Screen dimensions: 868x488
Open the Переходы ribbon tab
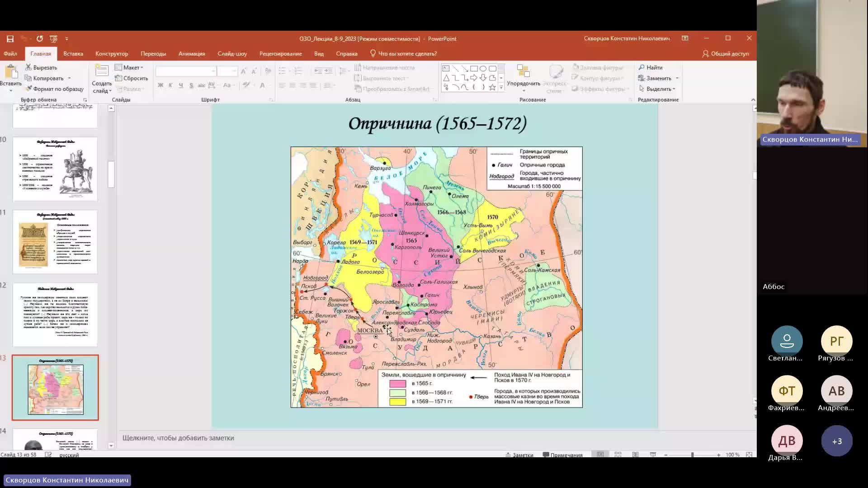point(153,54)
